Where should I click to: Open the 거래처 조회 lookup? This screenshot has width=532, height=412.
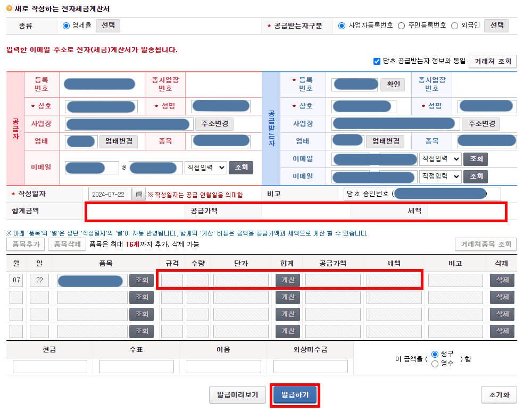(493, 61)
